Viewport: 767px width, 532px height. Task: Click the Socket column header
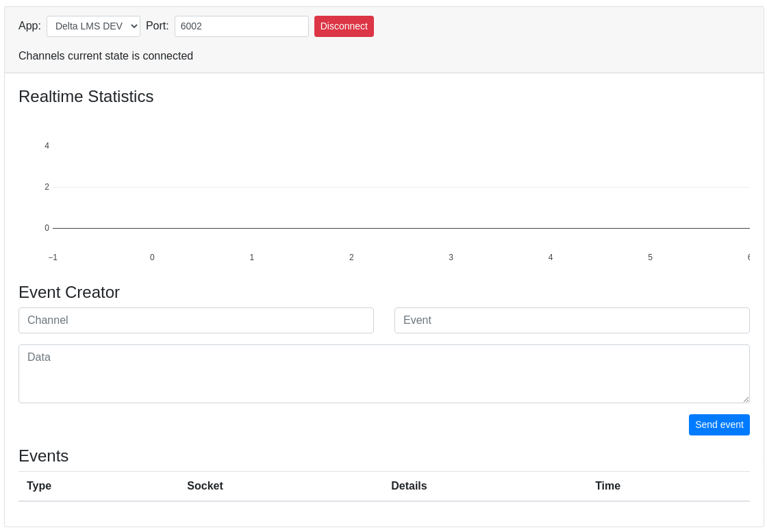coord(205,485)
